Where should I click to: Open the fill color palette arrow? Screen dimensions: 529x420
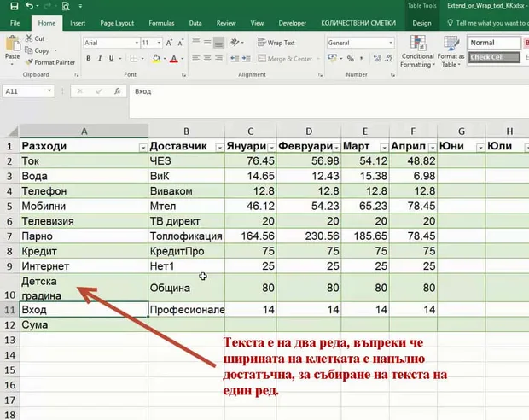[165, 59]
